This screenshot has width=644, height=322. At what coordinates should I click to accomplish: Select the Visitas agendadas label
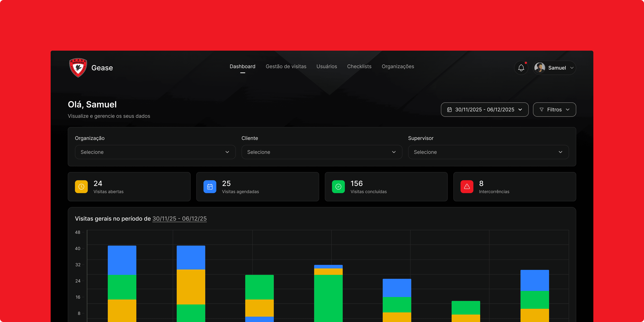pyautogui.click(x=240, y=192)
